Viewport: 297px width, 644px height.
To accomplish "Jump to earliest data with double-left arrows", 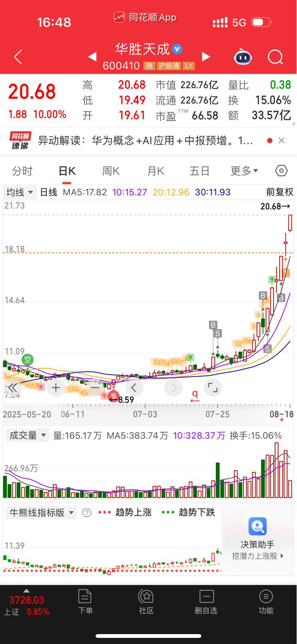I will pyautogui.click(x=13, y=388).
